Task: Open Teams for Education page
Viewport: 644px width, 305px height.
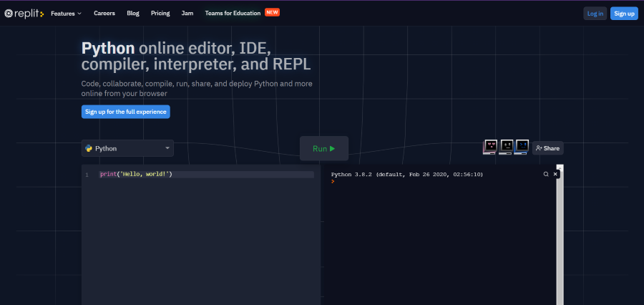Action: point(233,13)
